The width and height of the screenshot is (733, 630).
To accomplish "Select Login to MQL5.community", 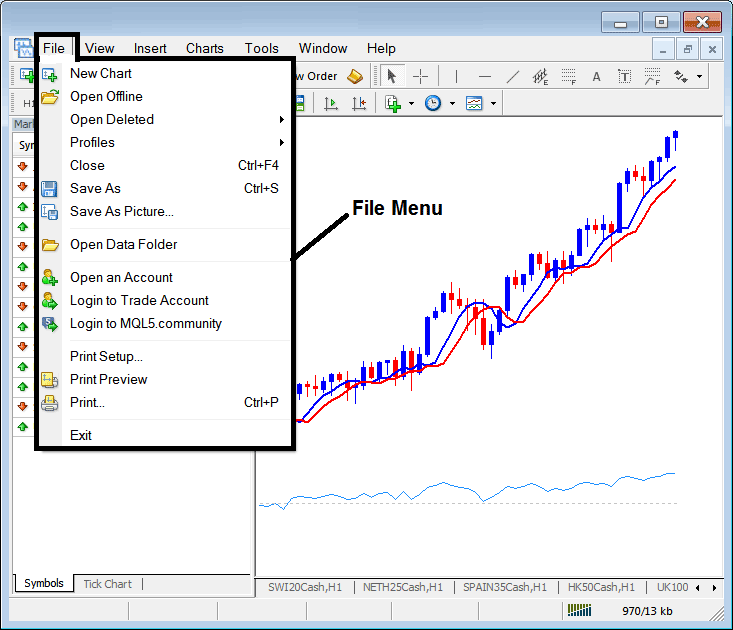I will coord(166,323).
